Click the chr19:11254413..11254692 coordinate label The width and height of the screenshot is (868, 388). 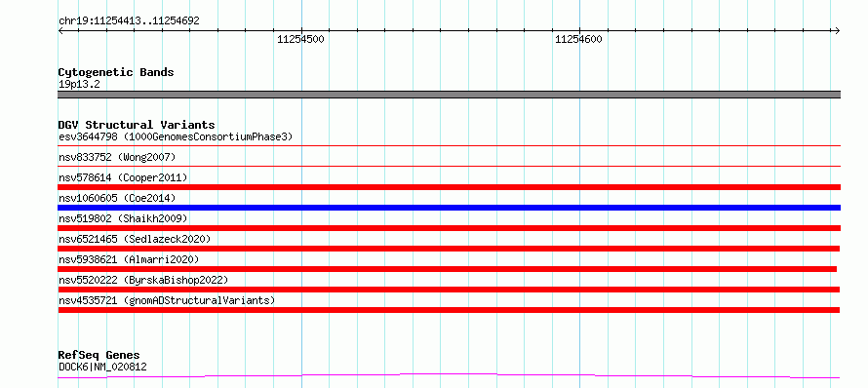click(x=129, y=21)
